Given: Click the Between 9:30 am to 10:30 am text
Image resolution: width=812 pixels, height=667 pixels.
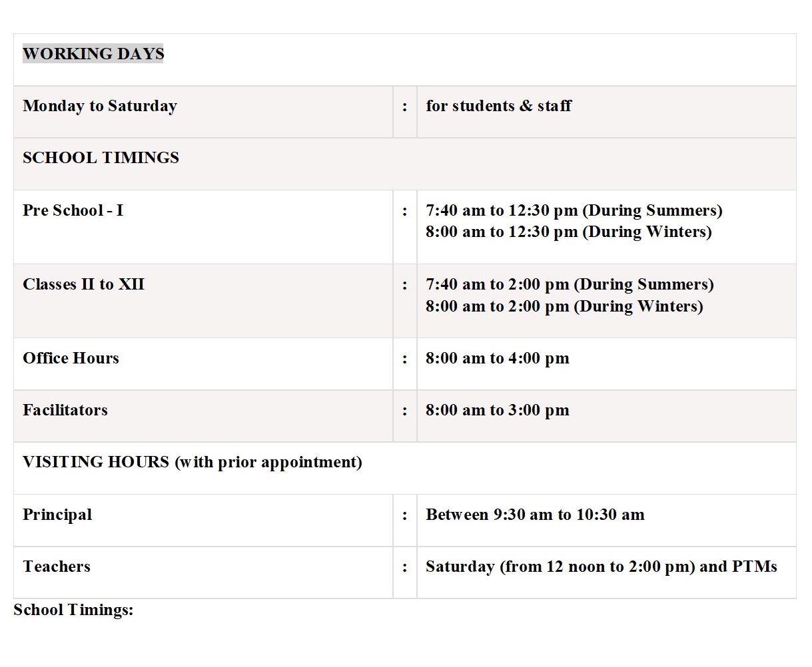Looking at the screenshot, I should point(535,515).
